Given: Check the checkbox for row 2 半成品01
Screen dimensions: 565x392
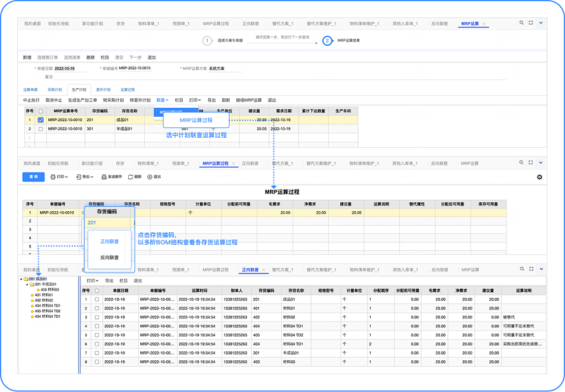Looking at the screenshot, I should click(x=41, y=128).
